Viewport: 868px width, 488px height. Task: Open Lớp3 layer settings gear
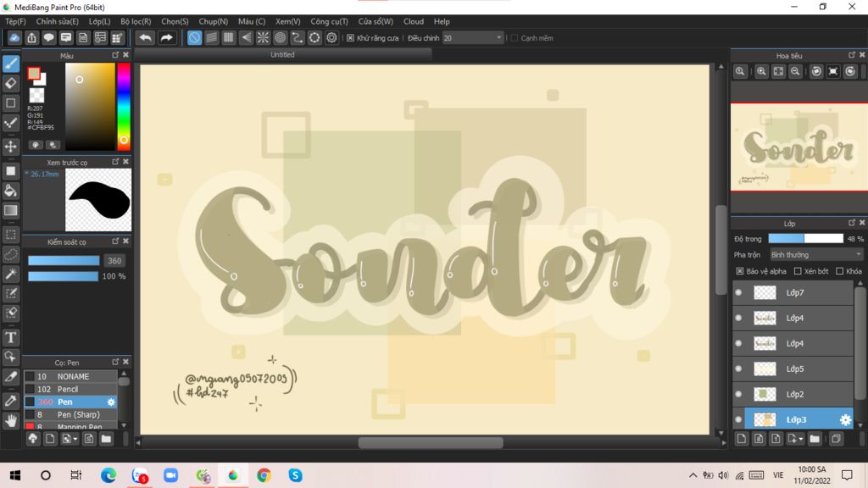coord(845,420)
